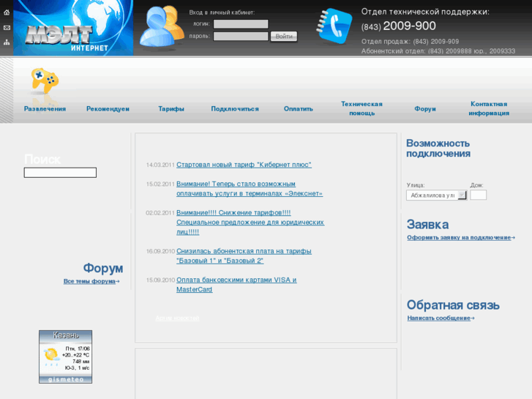Click the date 15.02.2011

pyautogui.click(x=160, y=184)
